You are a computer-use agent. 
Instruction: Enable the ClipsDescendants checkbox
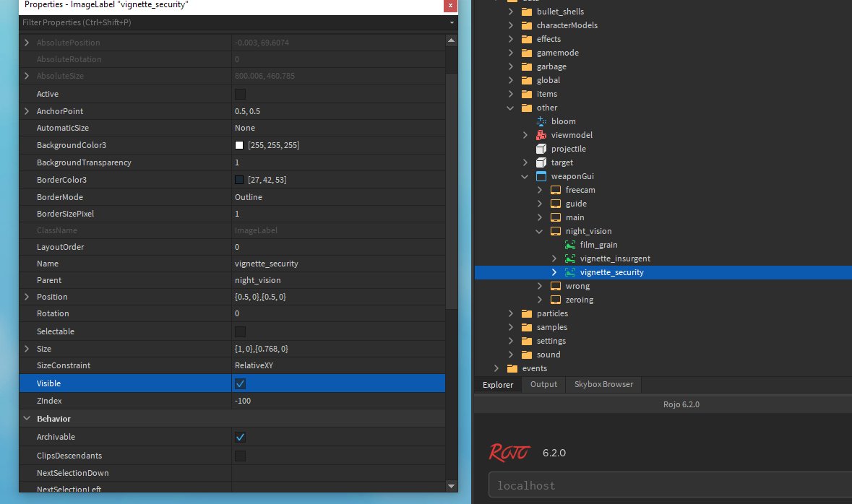point(240,456)
